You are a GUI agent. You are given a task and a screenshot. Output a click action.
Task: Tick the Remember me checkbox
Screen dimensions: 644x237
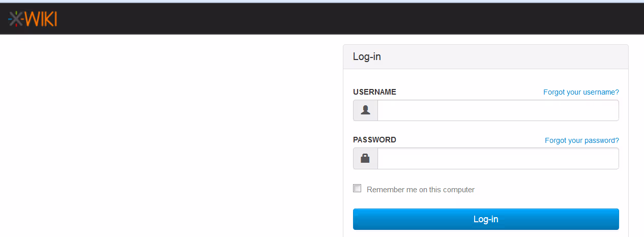click(357, 189)
